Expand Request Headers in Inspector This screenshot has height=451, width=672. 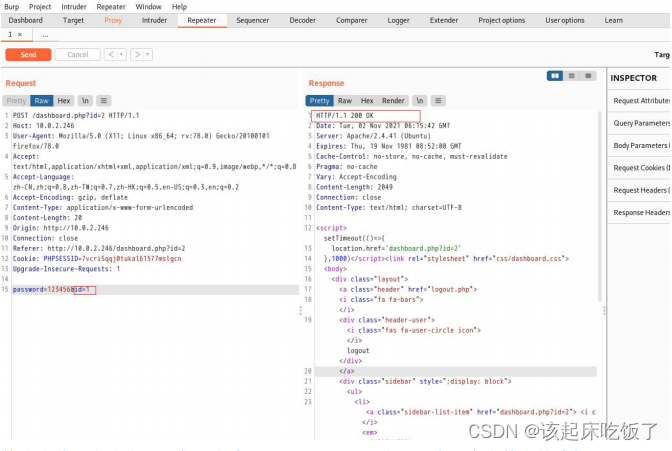click(x=639, y=190)
